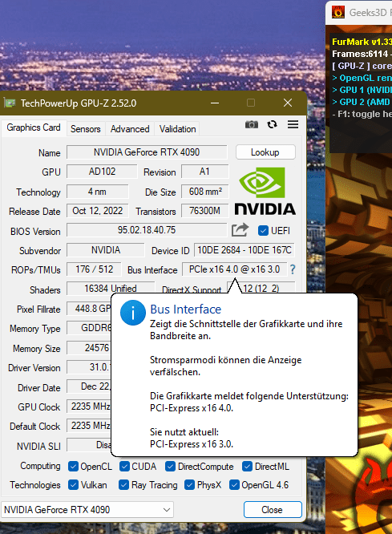This screenshot has width=392, height=534.
Task: Switch to the Sensors tab
Action: tap(86, 129)
